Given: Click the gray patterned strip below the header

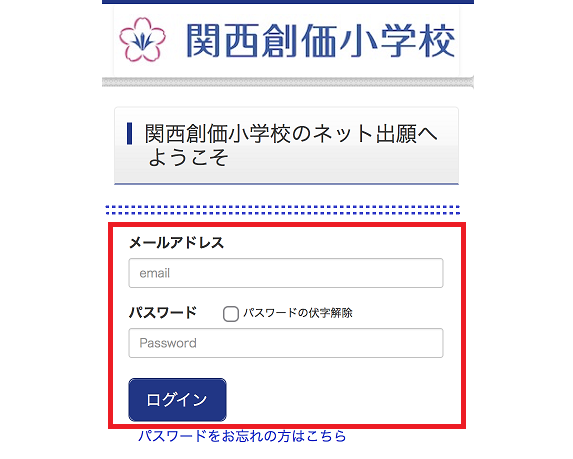Looking at the screenshot, I should (288, 82).
